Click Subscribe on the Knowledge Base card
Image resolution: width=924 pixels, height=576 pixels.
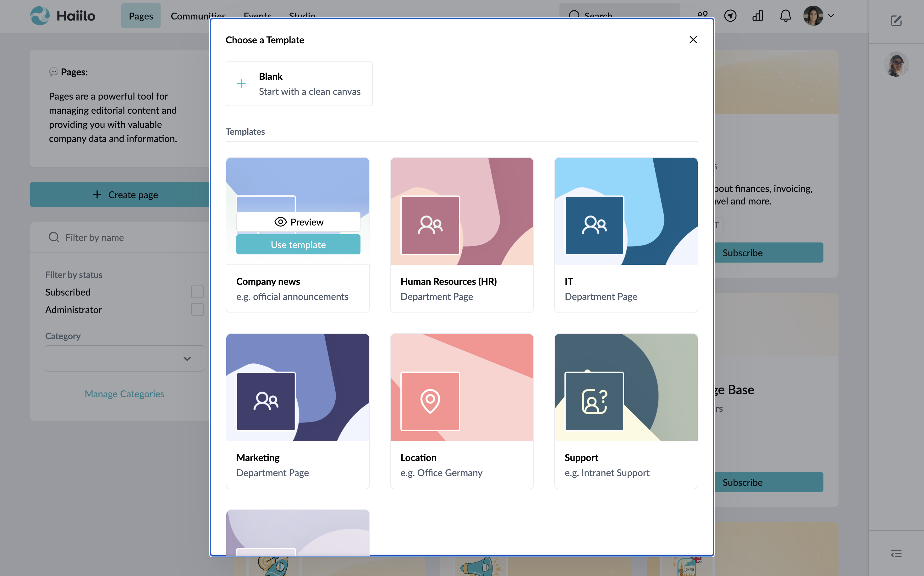[768, 482]
